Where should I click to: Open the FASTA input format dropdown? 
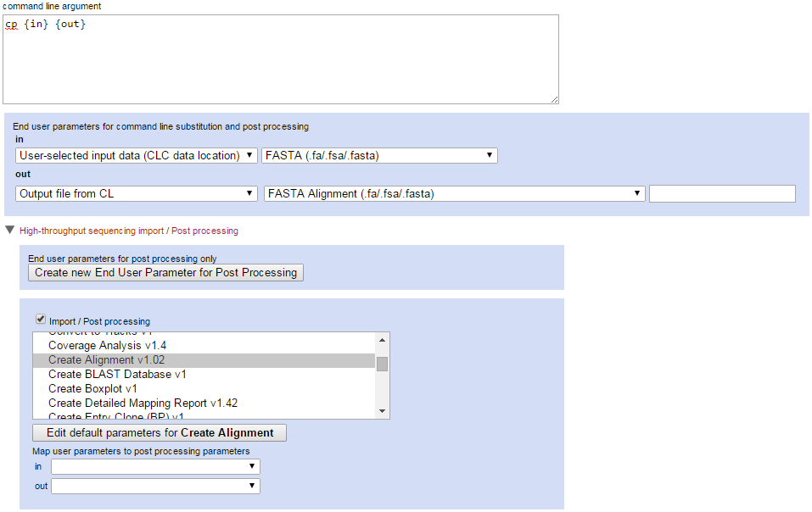490,155
